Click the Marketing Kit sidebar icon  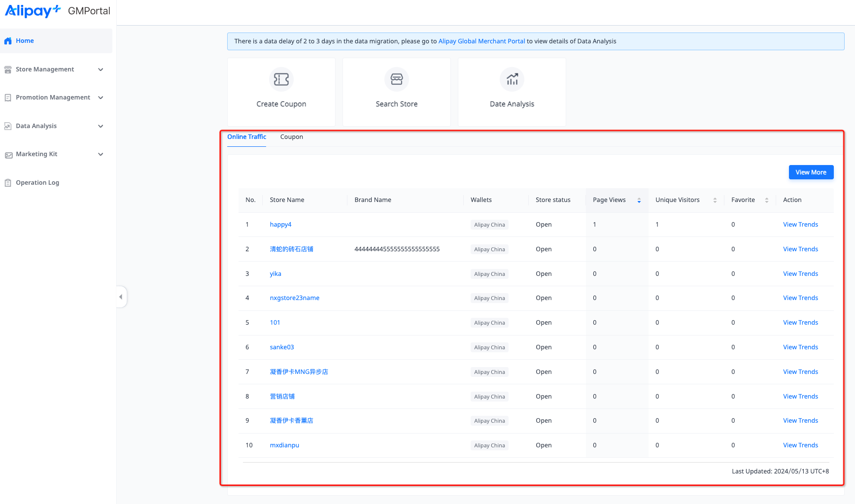(x=8, y=155)
